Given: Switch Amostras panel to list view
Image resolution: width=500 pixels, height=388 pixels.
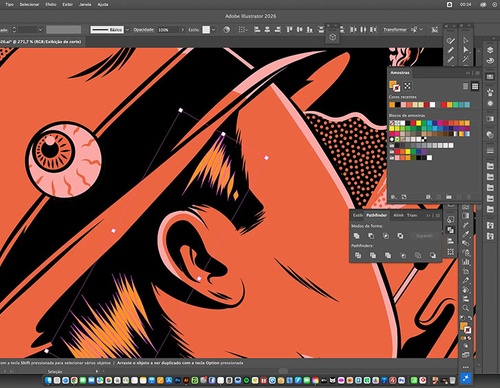Looking at the screenshot, I should [x=465, y=86].
